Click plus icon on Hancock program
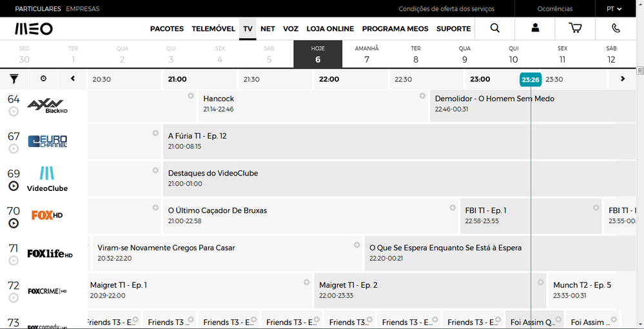 pos(191,96)
